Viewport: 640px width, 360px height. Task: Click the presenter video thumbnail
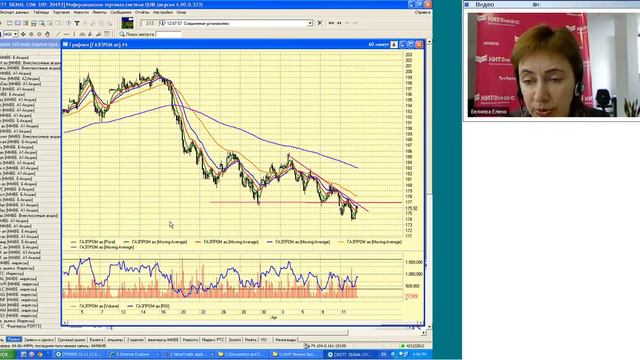553,65
